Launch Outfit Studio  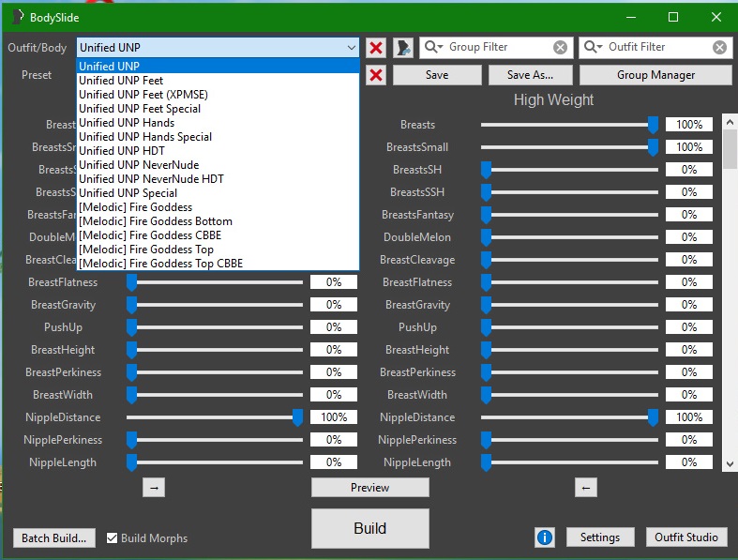[x=686, y=537]
